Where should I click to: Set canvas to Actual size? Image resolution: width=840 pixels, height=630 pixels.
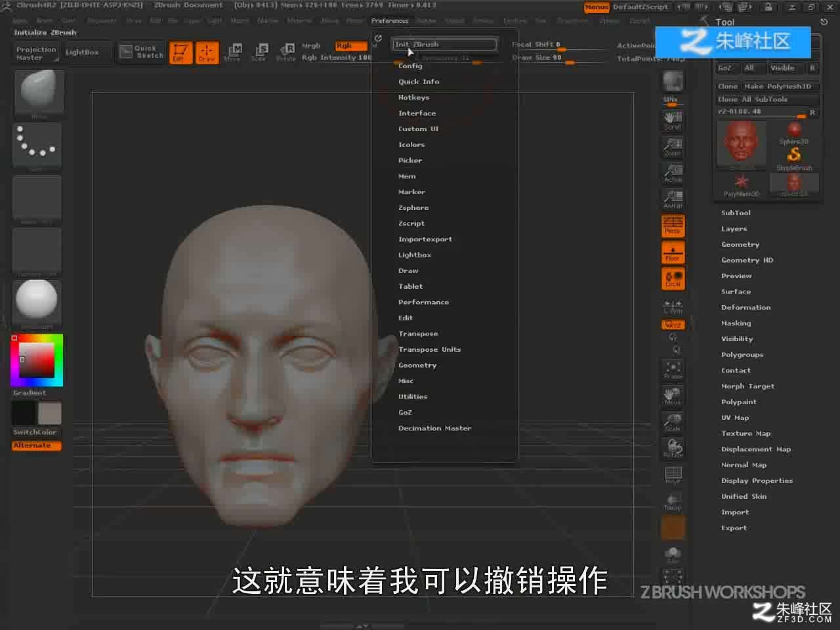click(672, 173)
